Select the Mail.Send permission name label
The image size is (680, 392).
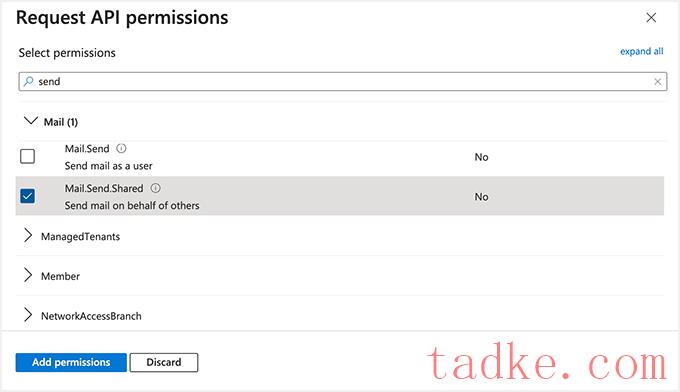pos(87,149)
